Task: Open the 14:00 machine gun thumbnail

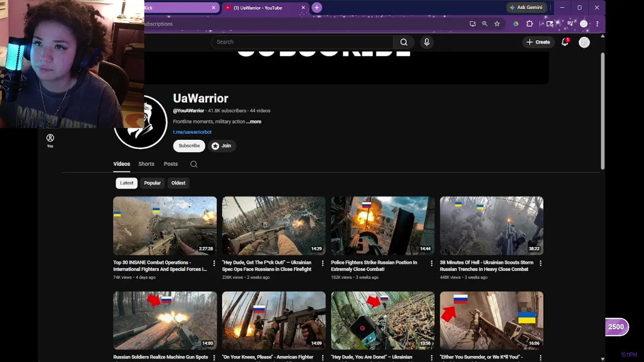Action: pyautogui.click(x=165, y=320)
